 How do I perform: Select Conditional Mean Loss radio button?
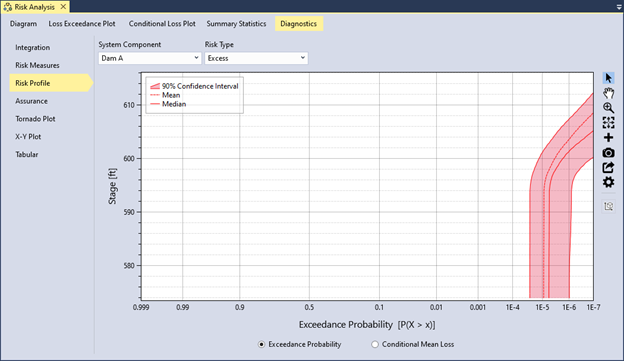click(x=375, y=344)
